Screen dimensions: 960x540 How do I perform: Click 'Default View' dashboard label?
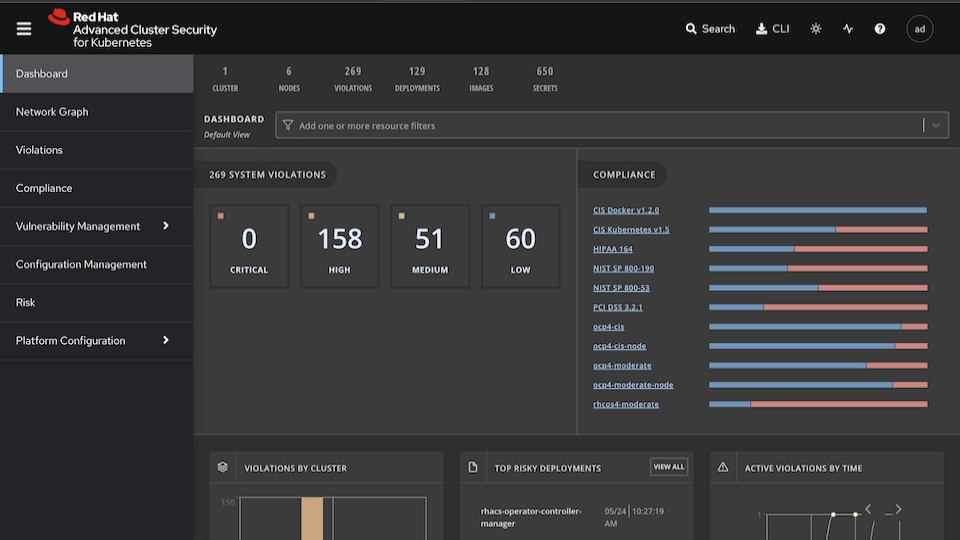pos(227,135)
